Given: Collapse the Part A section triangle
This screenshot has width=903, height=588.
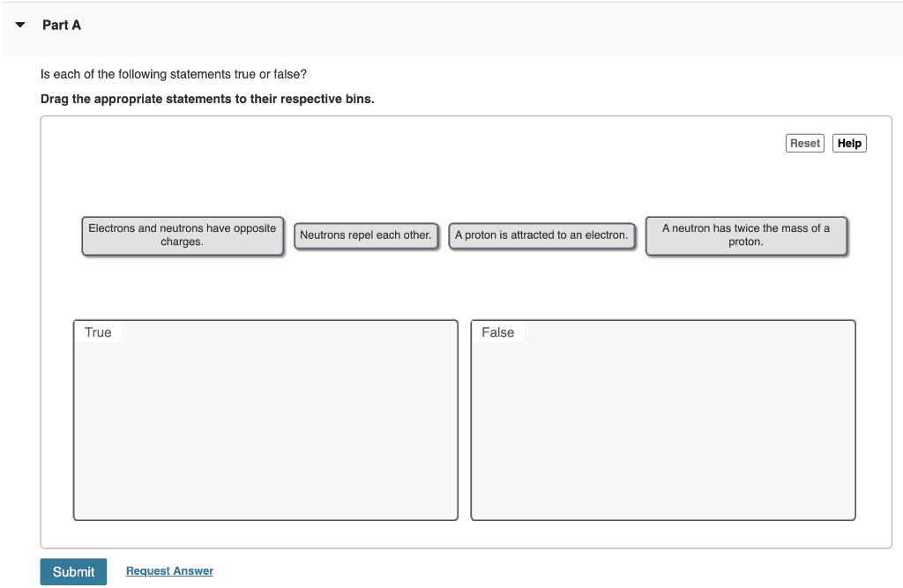Looking at the screenshot, I should 20,25.
